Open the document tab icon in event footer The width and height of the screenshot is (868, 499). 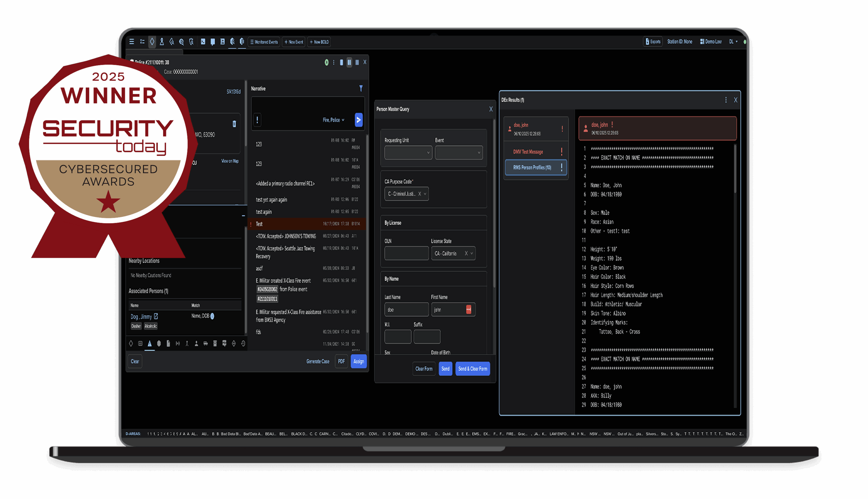pos(168,343)
